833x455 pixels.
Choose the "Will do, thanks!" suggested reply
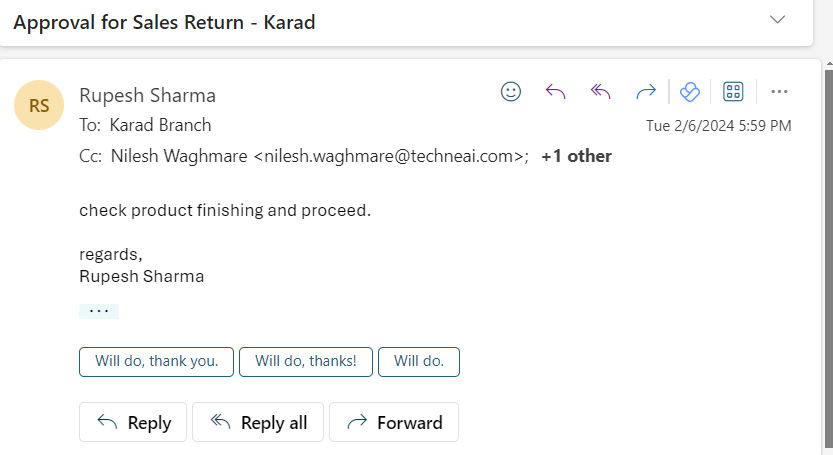[305, 361]
